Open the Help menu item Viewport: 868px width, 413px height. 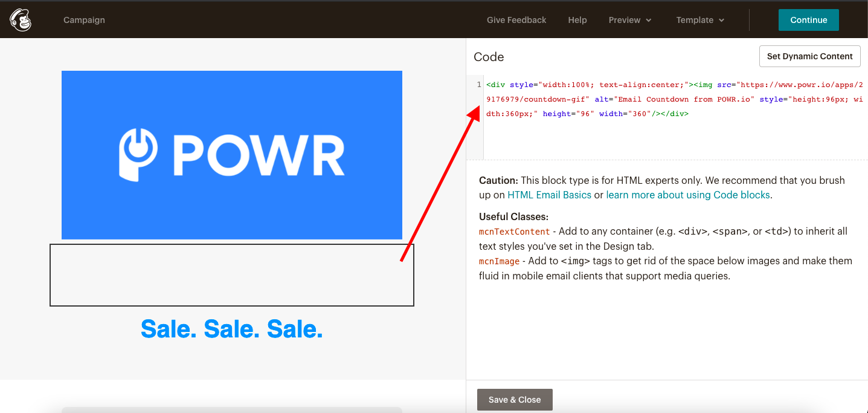[577, 20]
